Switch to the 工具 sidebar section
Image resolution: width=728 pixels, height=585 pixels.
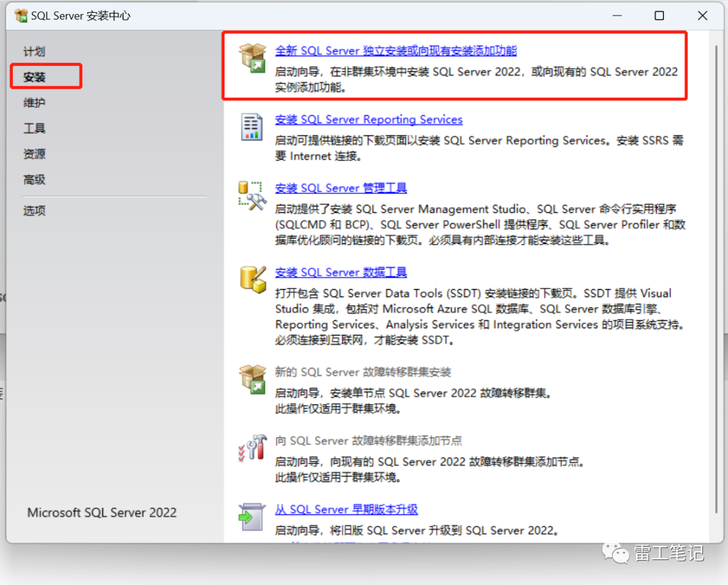pos(34,128)
